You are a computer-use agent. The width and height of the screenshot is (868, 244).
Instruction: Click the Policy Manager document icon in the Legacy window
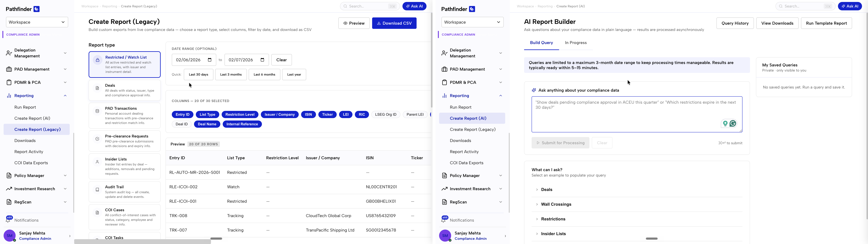click(x=9, y=176)
